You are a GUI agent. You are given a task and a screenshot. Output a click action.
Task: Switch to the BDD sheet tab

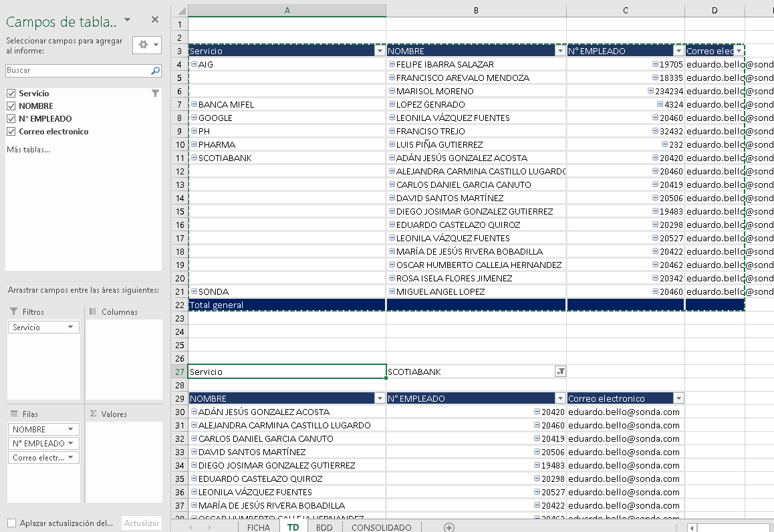(324, 527)
